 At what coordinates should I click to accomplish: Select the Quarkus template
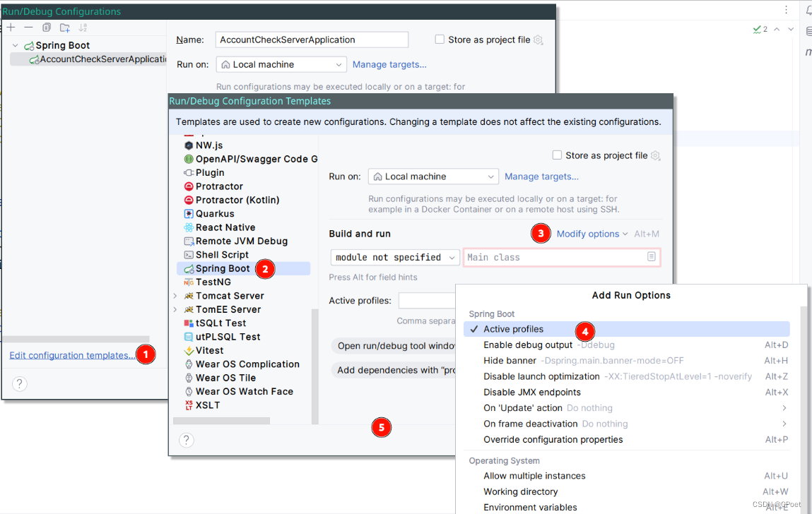pyautogui.click(x=209, y=214)
